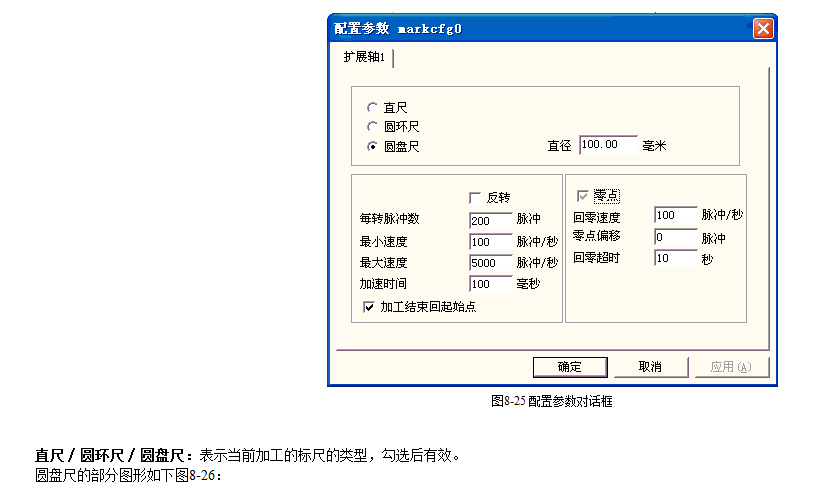Click the 毫米 unit label
815x498 pixels.
654,146
